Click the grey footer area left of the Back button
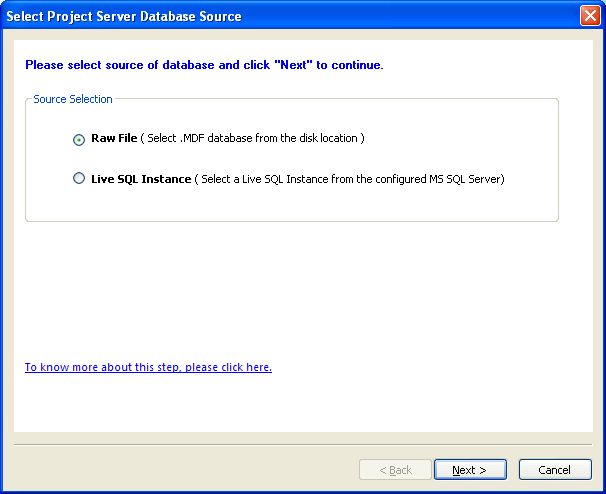 tap(180, 470)
